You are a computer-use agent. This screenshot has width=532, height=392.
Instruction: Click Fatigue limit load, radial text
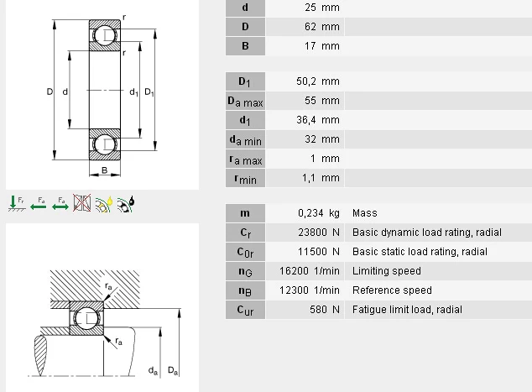click(407, 310)
